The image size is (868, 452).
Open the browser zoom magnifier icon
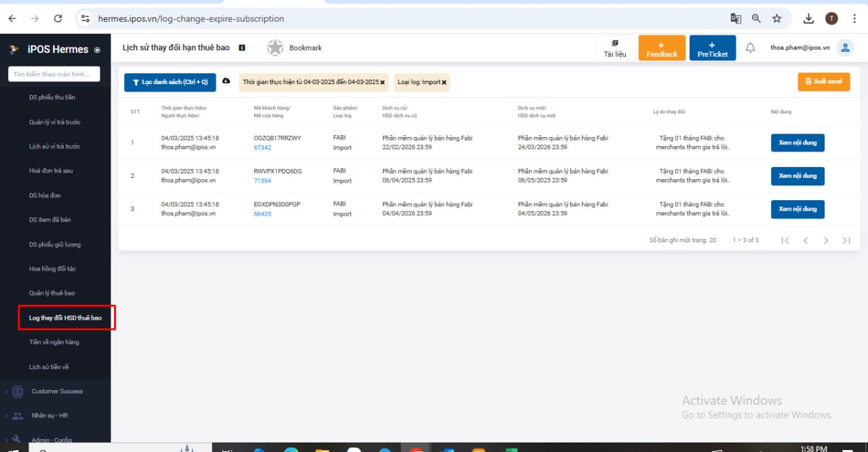(756, 18)
